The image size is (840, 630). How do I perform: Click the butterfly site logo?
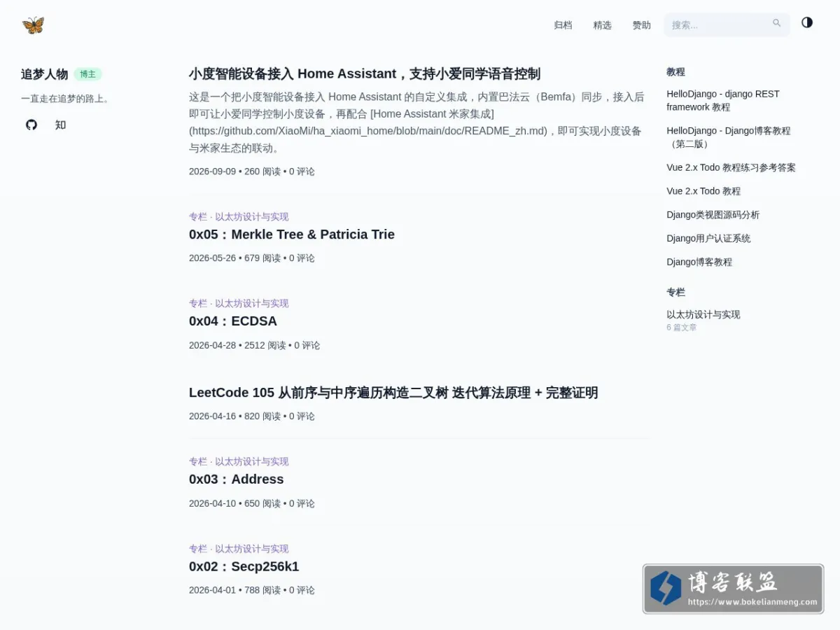[33, 25]
